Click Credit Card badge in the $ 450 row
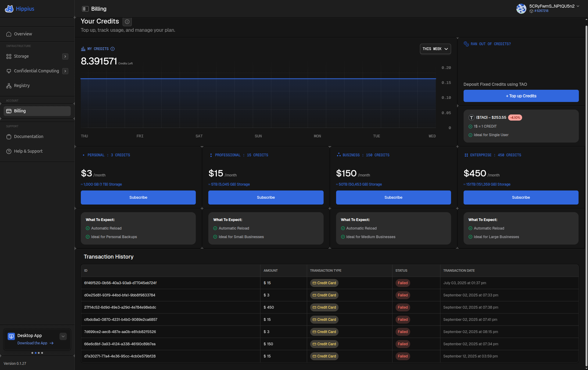Screen dimensions: 588x370 (x=324, y=307)
